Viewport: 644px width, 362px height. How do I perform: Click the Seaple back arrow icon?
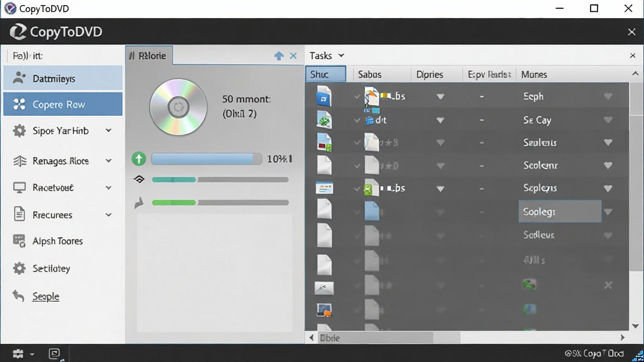[18, 295]
